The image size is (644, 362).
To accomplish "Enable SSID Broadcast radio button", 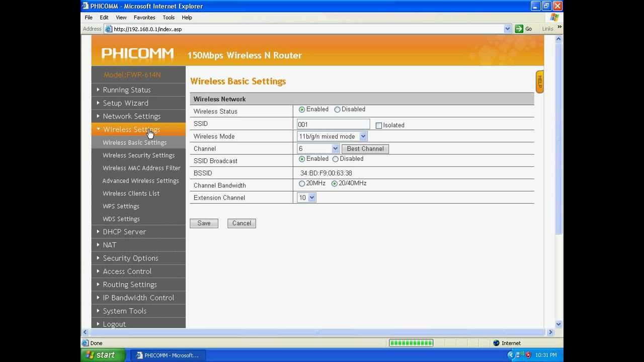I will (x=302, y=159).
